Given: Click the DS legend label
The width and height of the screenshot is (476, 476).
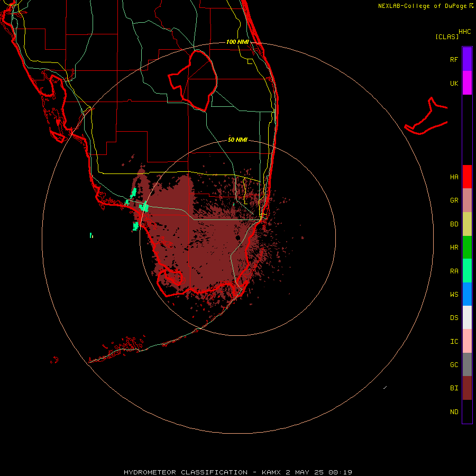Looking at the screenshot, I should (x=454, y=318).
